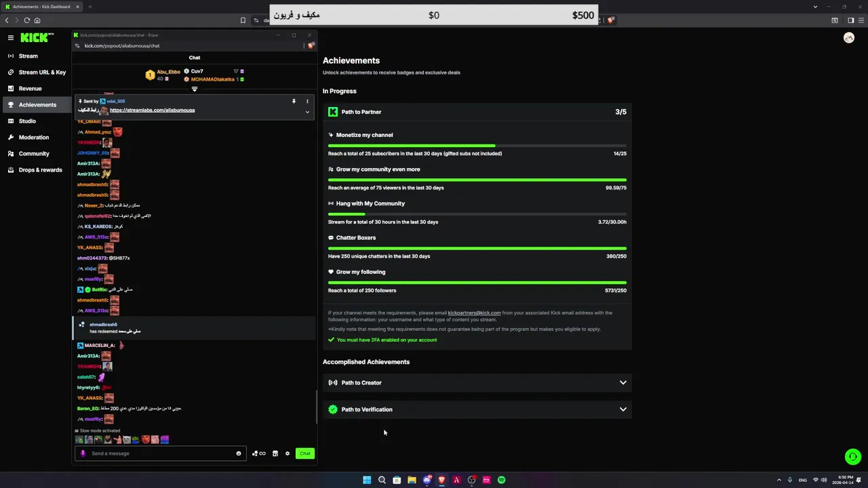Select the Achievements - Kick Dashboard browser tab

pos(42,7)
